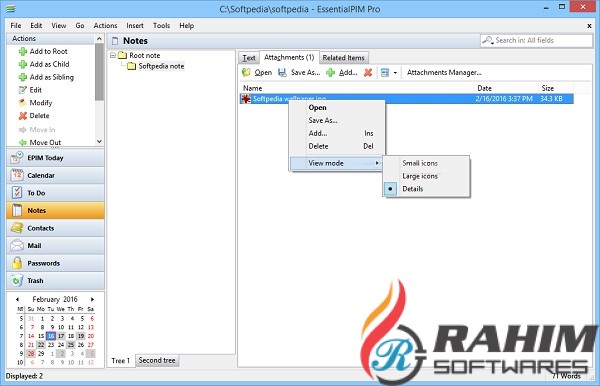Open the Help menu
The height and width of the screenshot is (386, 600).
pos(186,26)
